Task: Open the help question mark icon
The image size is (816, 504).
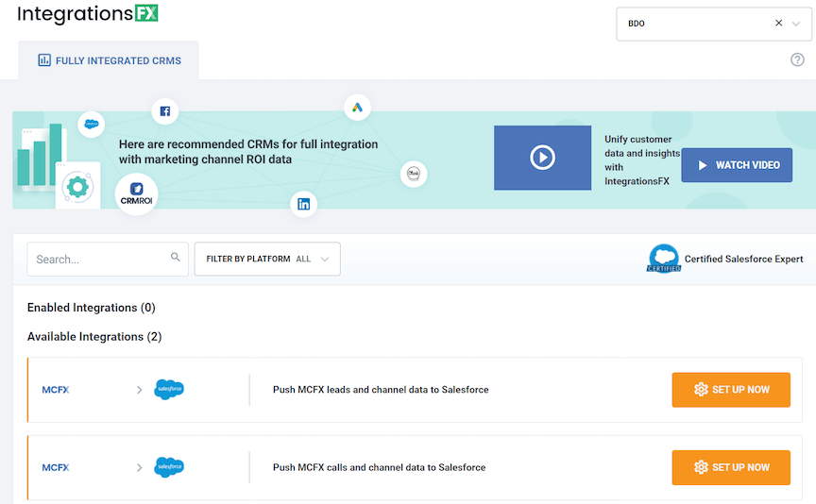Action: 797,59
